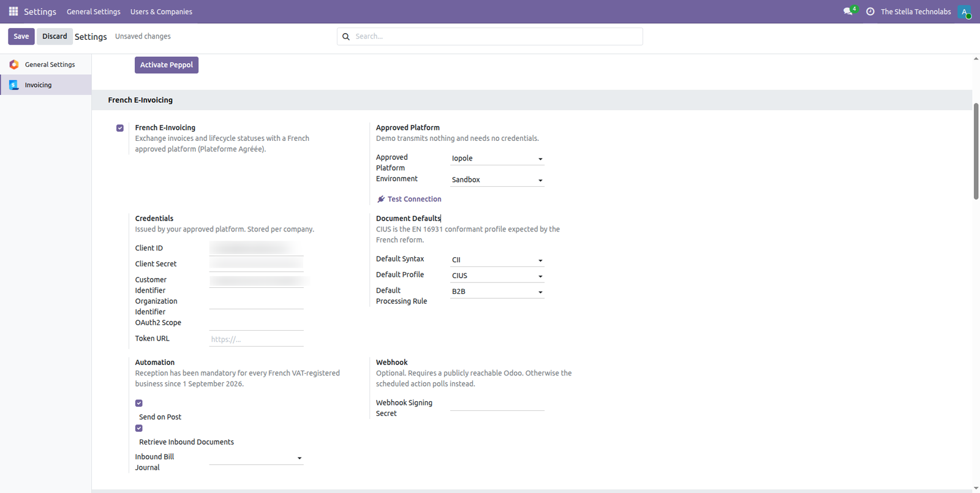Open the Approved Platform dropdown
The width and height of the screenshot is (980, 493).
coord(497,158)
